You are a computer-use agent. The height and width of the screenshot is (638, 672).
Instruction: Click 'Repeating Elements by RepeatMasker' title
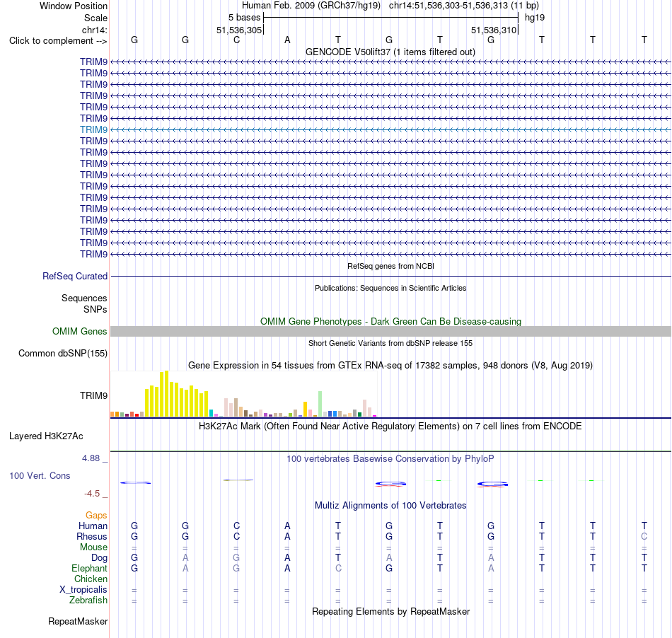[391, 611]
